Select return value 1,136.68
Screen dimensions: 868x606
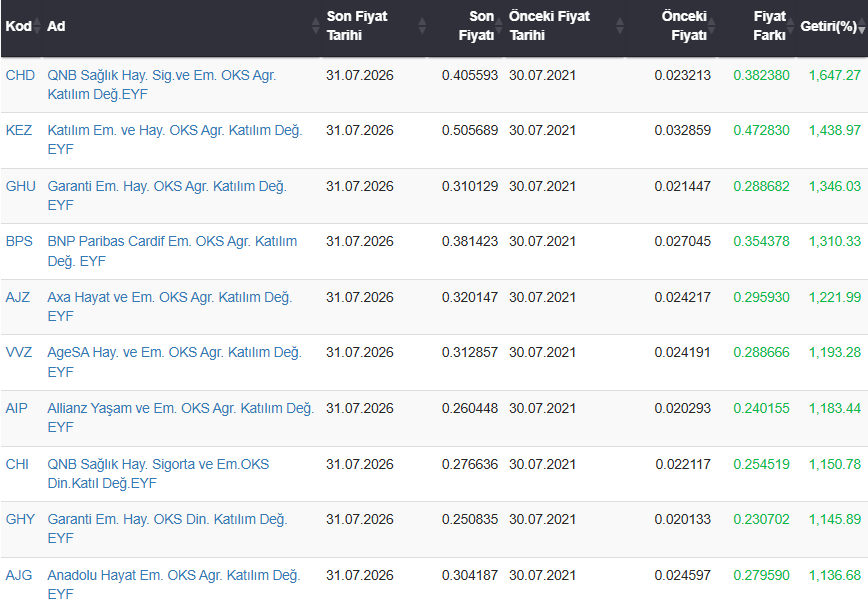click(835, 575)
